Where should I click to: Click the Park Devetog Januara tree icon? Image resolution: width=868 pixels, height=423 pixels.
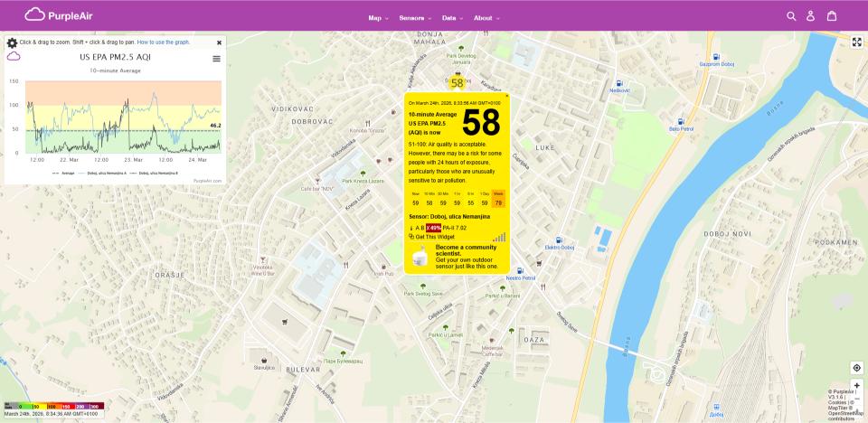click(x=461, y=48)
